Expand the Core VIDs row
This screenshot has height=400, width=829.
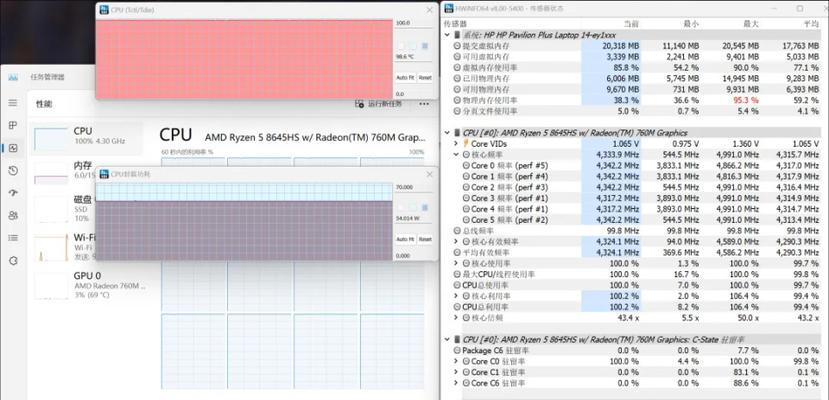[x=456, y=144]
